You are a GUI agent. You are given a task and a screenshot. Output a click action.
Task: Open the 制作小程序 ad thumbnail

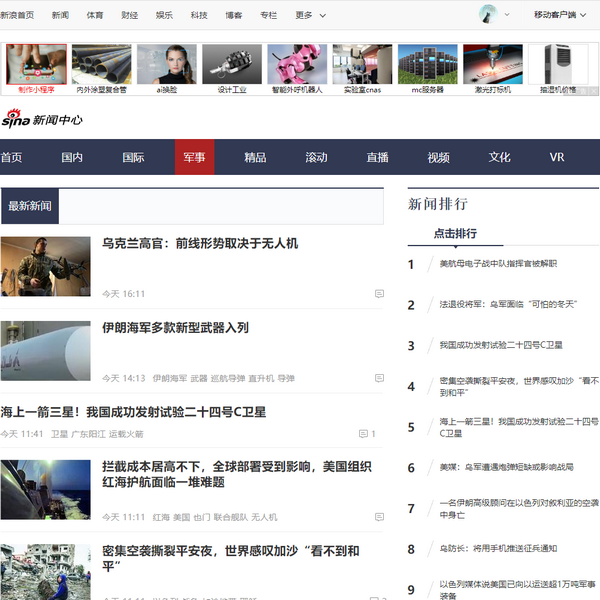(x=37, y=65)
